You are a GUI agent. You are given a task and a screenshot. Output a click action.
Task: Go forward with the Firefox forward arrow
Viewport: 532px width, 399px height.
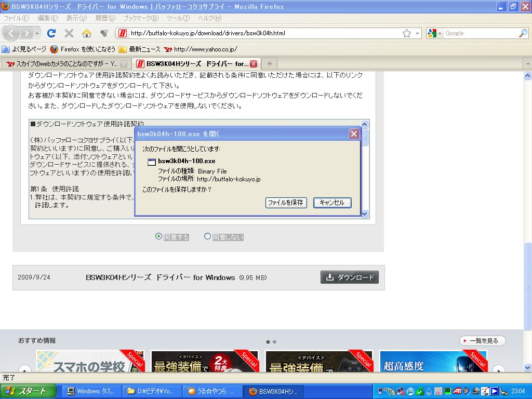pyautogui.click(x=26, y=33)
